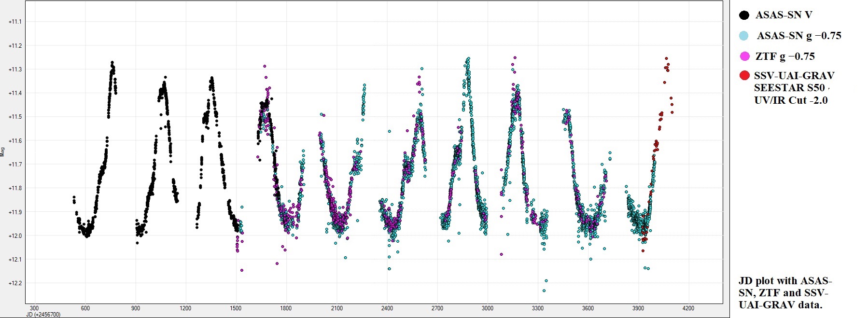Click the +11.6 magnitude axis label
Viewport: 868px width, 318px height.
(15, 141)
